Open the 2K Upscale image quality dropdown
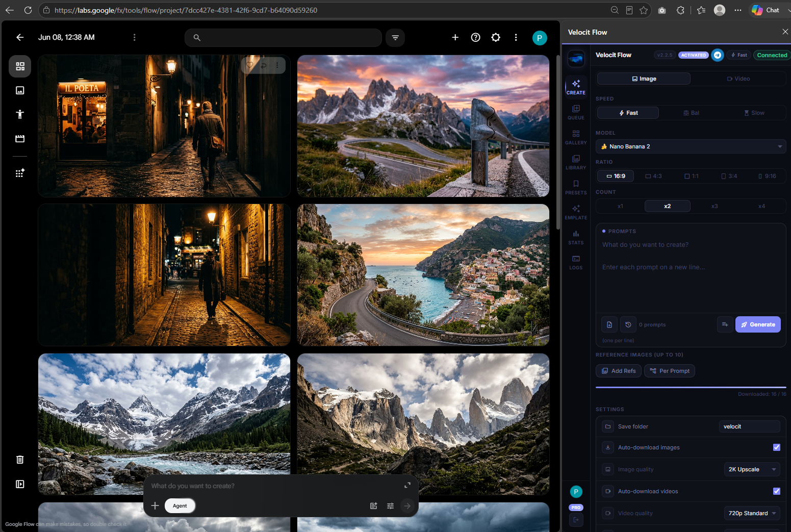Viewport: 791px width, 532px height. (752, 469)
